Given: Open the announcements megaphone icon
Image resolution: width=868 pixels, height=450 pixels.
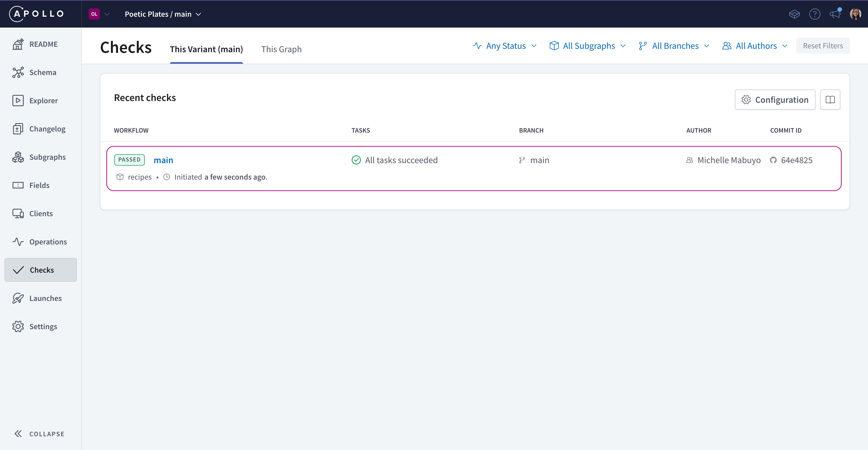Looking at the screenshot, I should (835, 14).
